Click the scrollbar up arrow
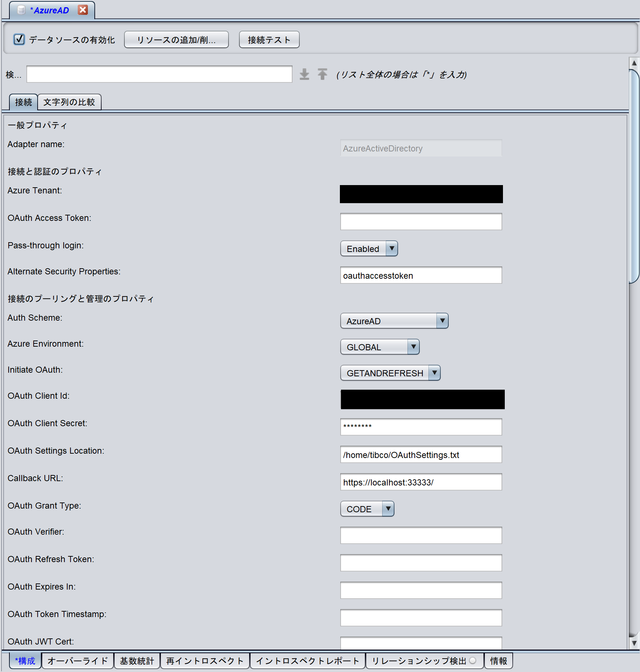This screenshot has height=672, width=640. pos(634,63)
